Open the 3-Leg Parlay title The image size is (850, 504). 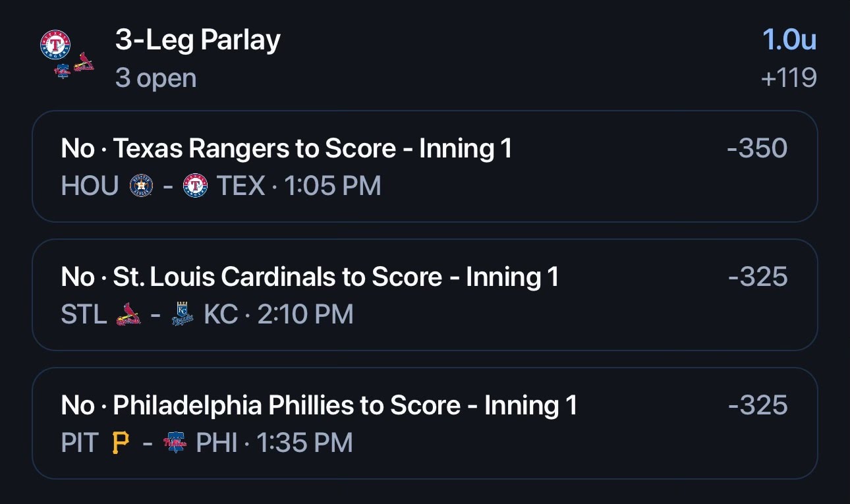(198, 41)
